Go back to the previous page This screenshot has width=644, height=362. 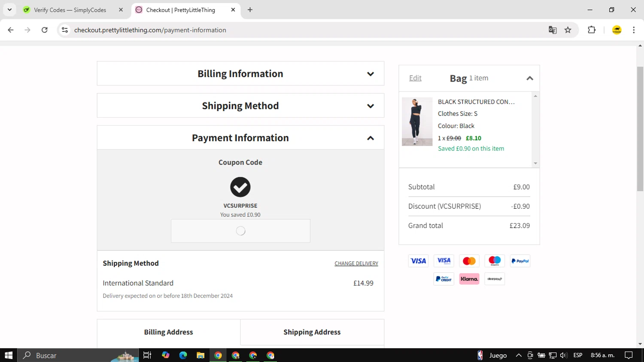point(11,30)
